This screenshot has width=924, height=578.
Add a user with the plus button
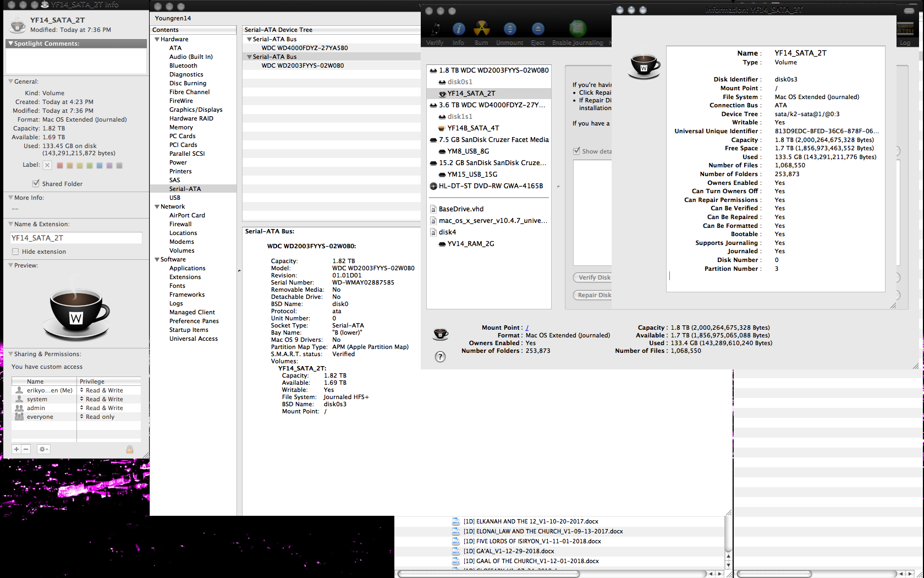tap(16, 449)
